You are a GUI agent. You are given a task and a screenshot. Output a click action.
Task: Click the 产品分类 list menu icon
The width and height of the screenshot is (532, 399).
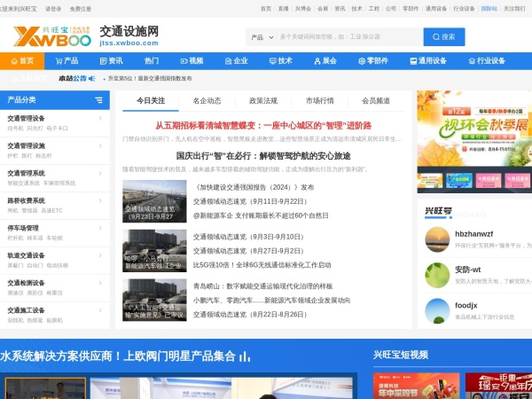(x=99, y=99)
